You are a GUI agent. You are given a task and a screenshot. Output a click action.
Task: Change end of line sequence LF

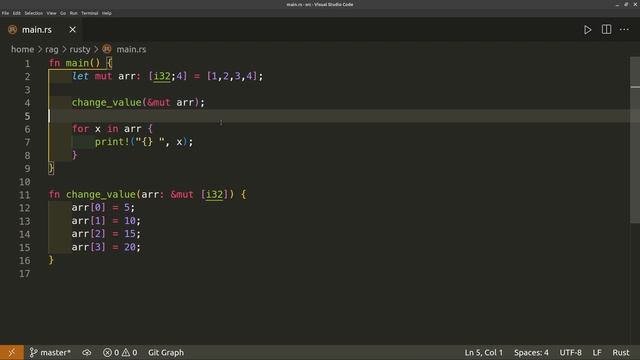click(597, 352)
